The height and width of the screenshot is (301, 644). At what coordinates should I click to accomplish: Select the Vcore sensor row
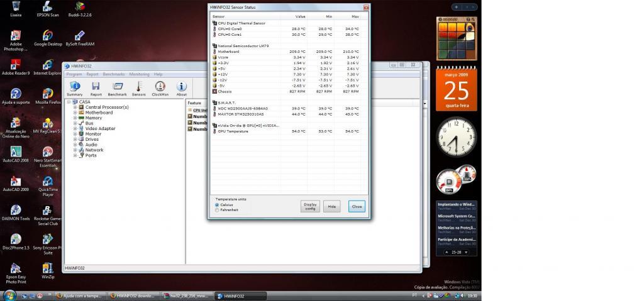coord(286,57)
